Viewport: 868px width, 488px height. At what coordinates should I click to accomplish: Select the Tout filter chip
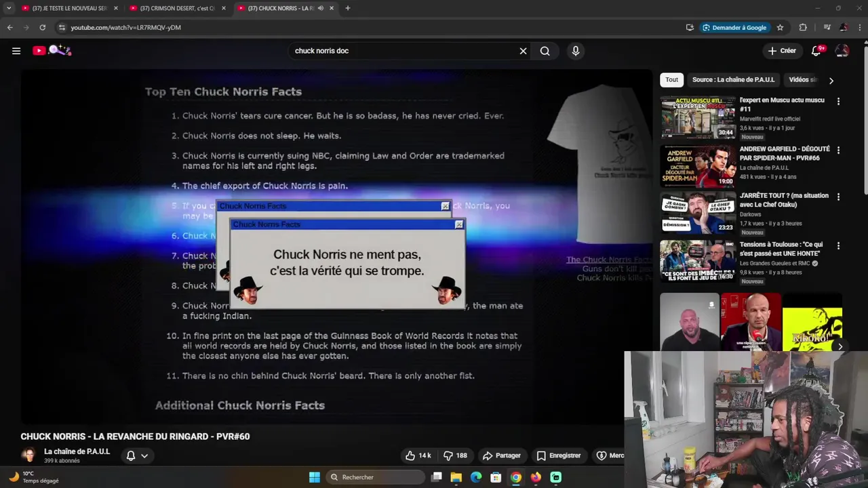click(x=671, y=79)
